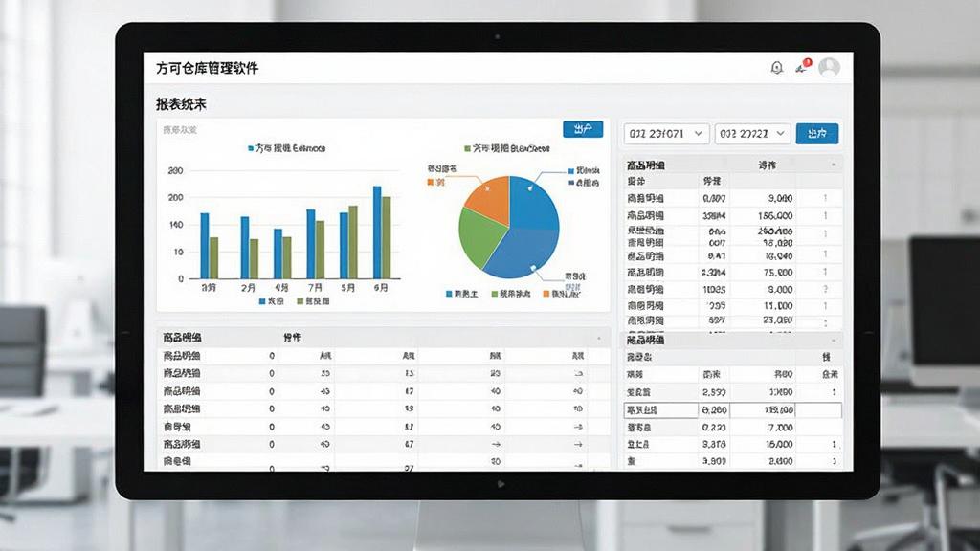
Task: Collapse the lower right 商品明细 table panel
Action: (834, 341)
